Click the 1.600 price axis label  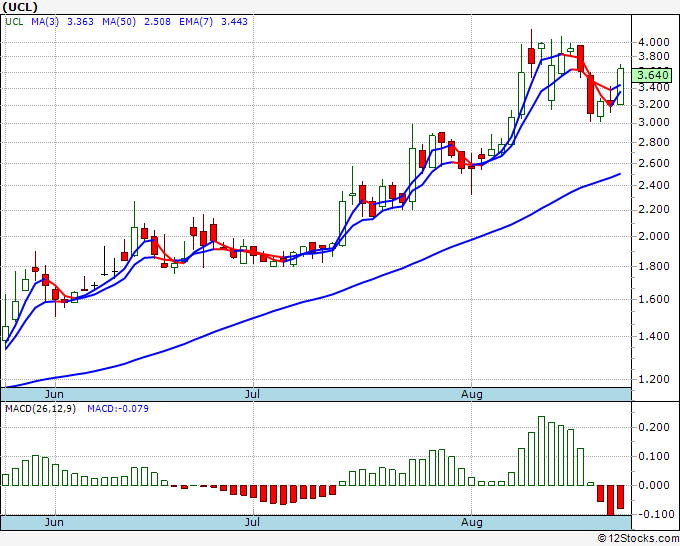pos(654,299)
